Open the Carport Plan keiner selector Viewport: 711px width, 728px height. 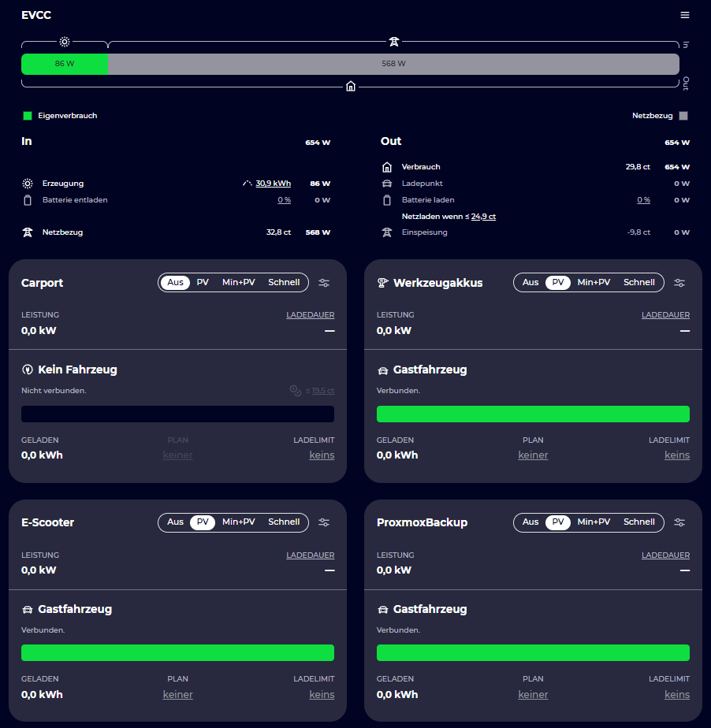pyautogui.click(x=178, y=455)
